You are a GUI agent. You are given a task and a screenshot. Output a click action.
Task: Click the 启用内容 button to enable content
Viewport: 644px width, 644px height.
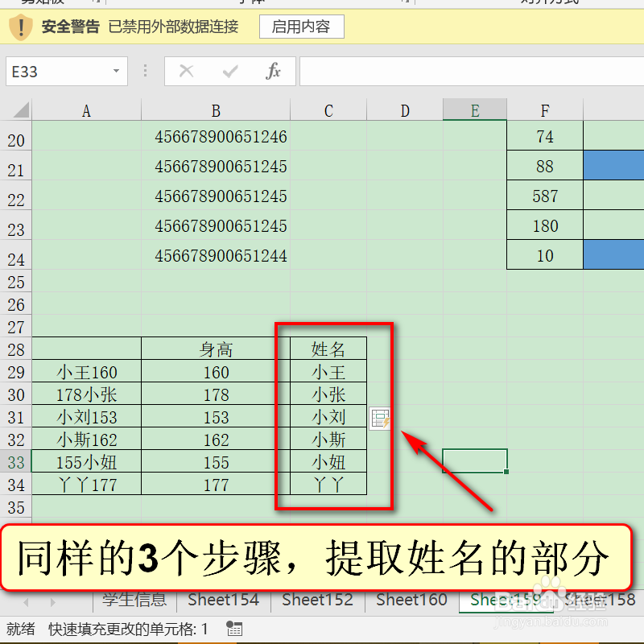point(301,27)
